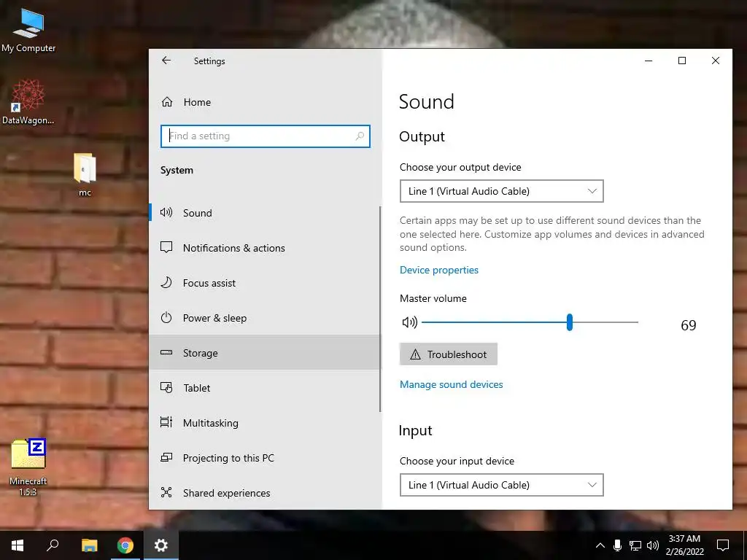Screen dimensions: 747x560
Task: Open the taskbar clock and date
Action: pyautogui.click(x=684, y=545)
